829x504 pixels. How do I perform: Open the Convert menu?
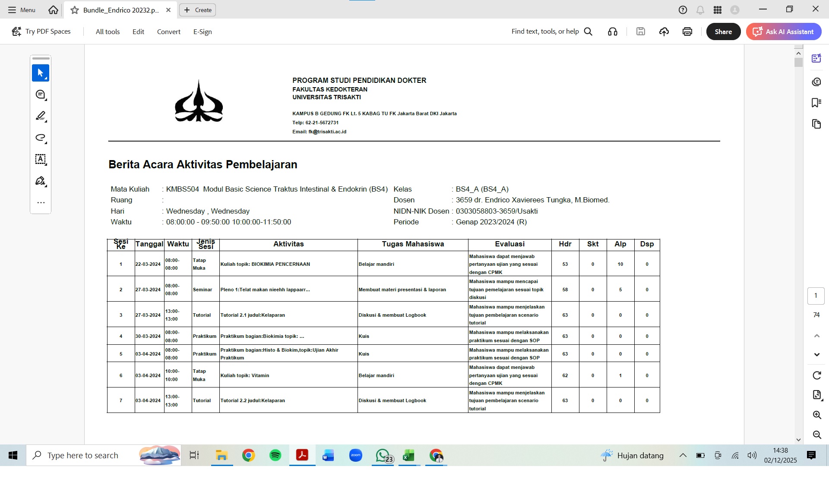[x=168, y=31]
